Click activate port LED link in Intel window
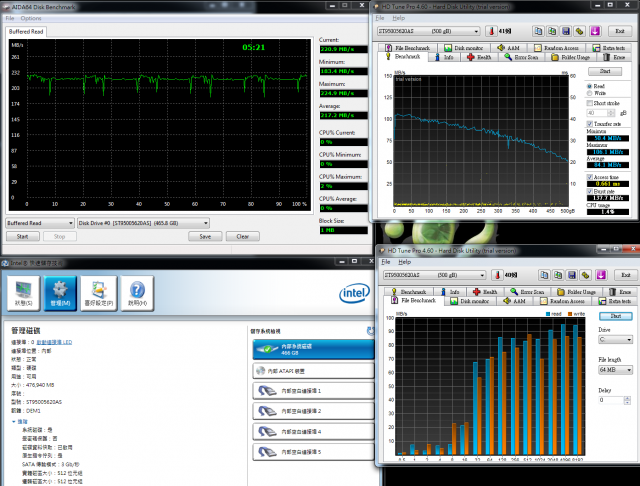Viewport: 640px width, 486px height. pyautogui.click(x=54, y=342)
